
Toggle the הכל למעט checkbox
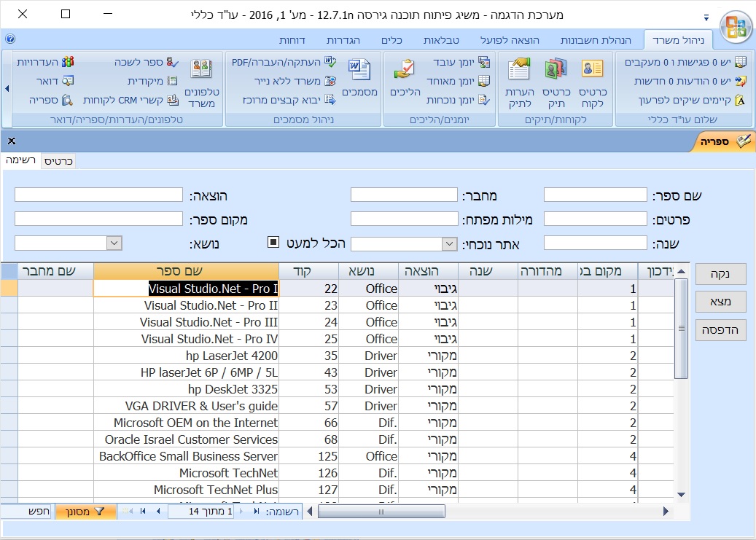[x=273, y=242]
